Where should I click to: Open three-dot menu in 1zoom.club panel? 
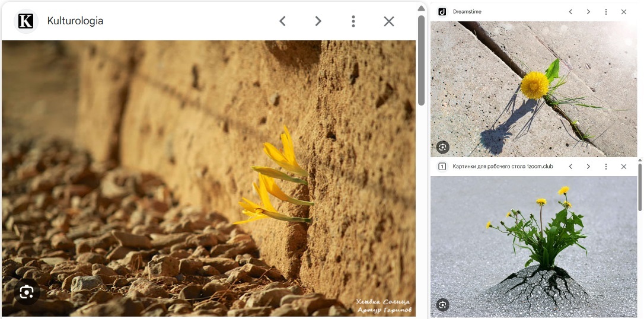point(606,167)
